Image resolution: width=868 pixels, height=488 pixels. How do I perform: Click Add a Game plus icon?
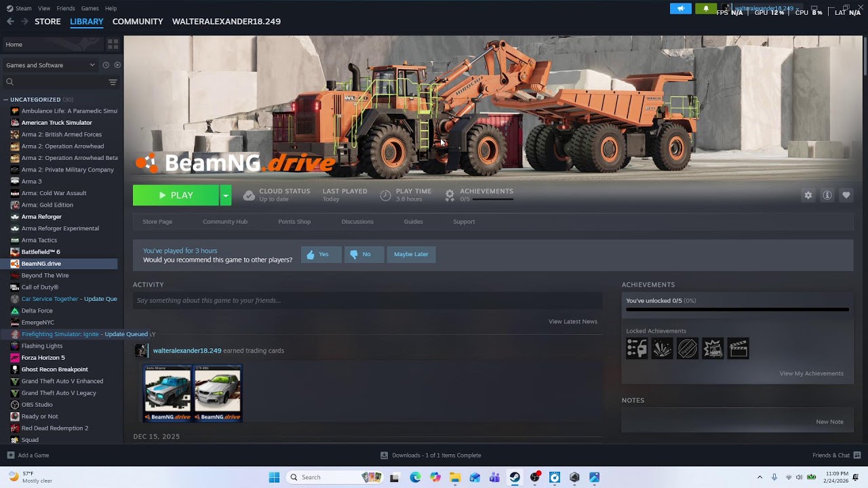click(10, 455)
